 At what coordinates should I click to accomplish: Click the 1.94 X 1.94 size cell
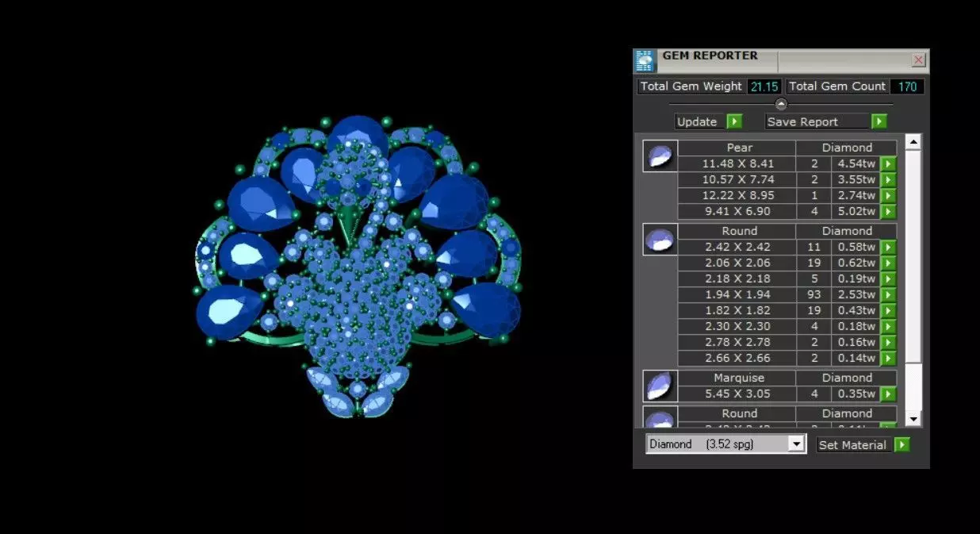(x=739, y=294)
